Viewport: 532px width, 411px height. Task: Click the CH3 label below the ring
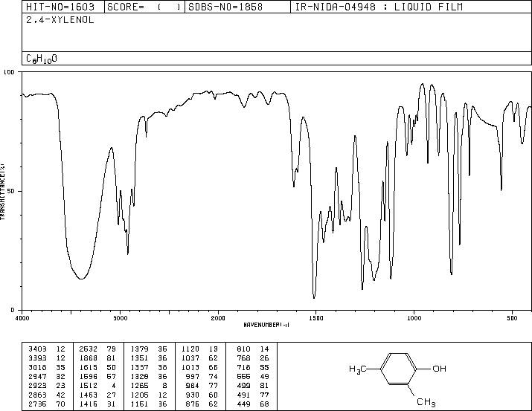pyautogui.click(x=426, y=402)
